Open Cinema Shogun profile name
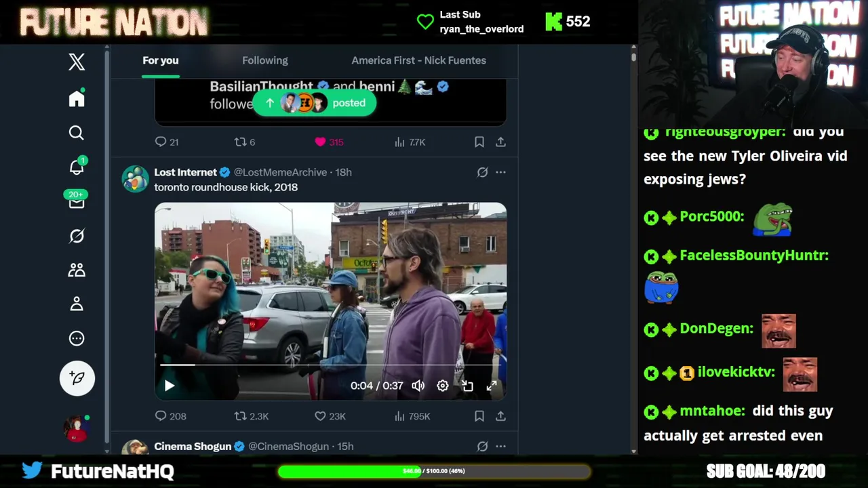The image size is (868, 488). click(193, 446)
